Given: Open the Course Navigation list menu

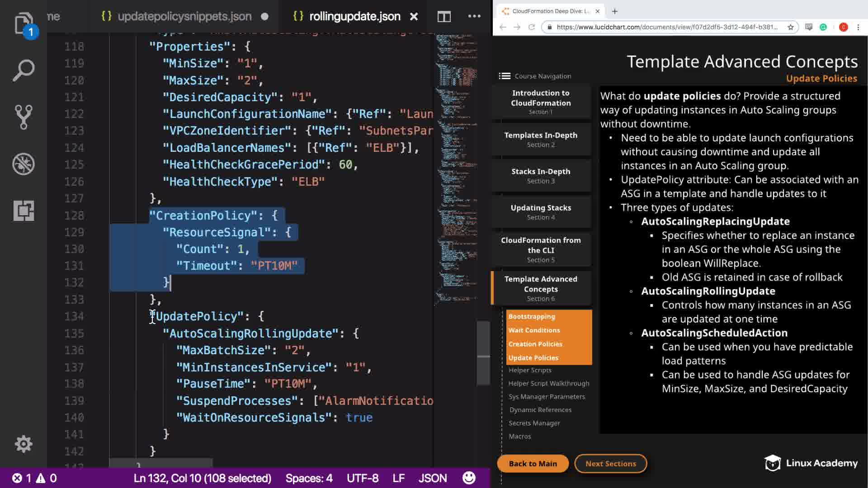Looking at the screenshot, I should click(505, 76).
